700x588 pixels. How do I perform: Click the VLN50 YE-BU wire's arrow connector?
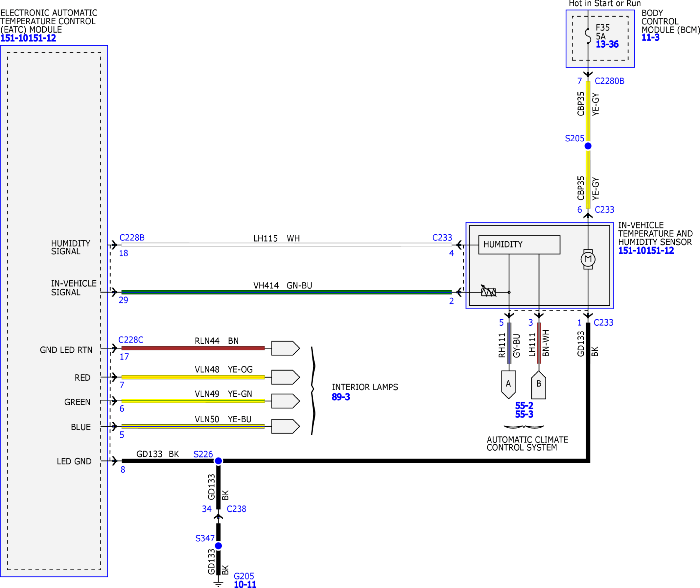(x=285, y=426)
